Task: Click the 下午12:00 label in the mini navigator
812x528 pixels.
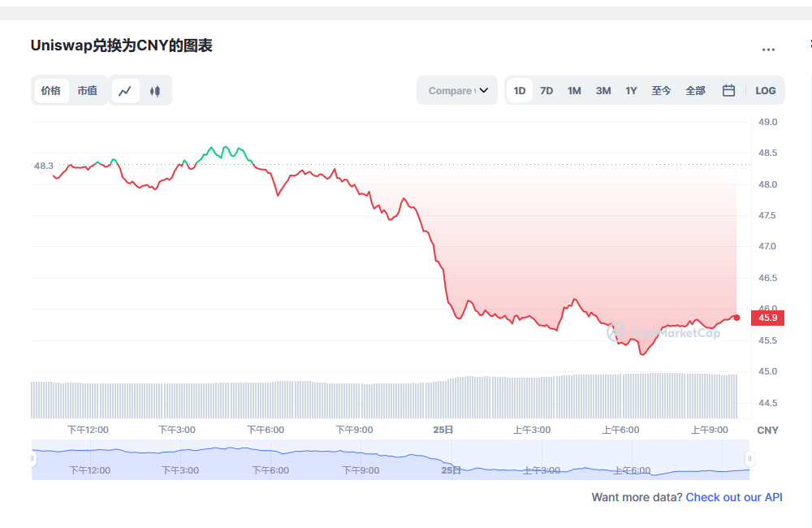Action: pos(89,470)
